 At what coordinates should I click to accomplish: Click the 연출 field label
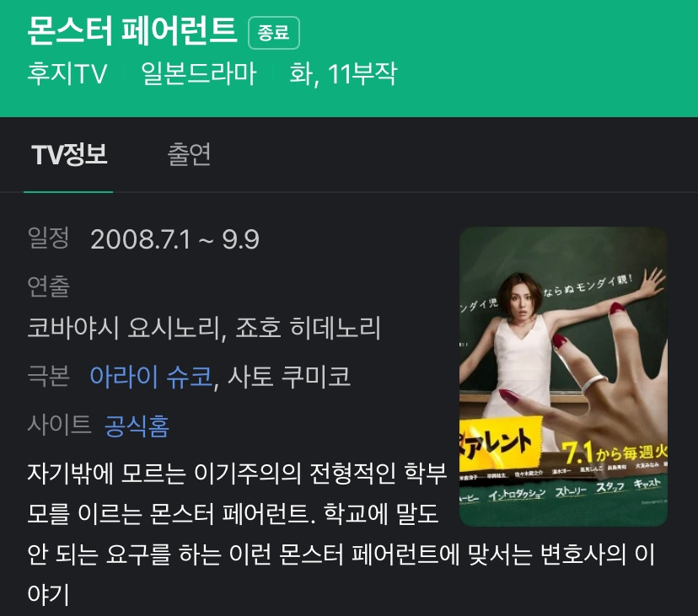pyautogui.click(x=48, y=286)
